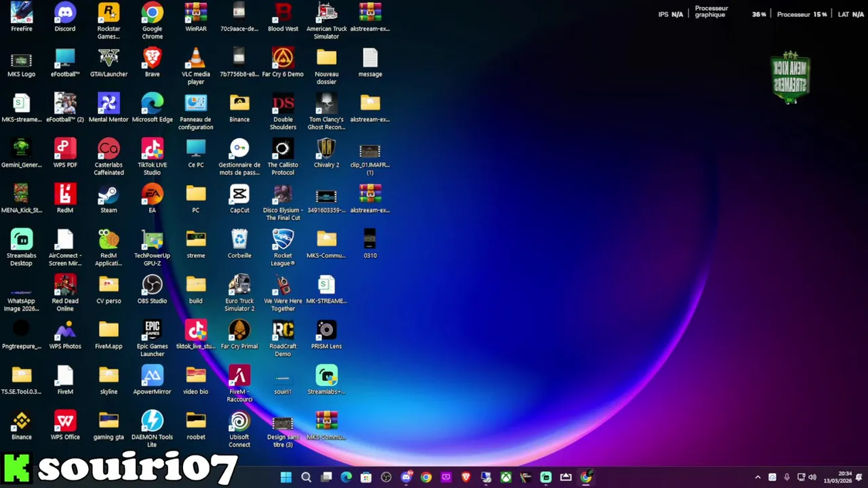The height and width of the screenshot is (488, 868).
Task: Open the gaming gta folder
Action: 108,426
